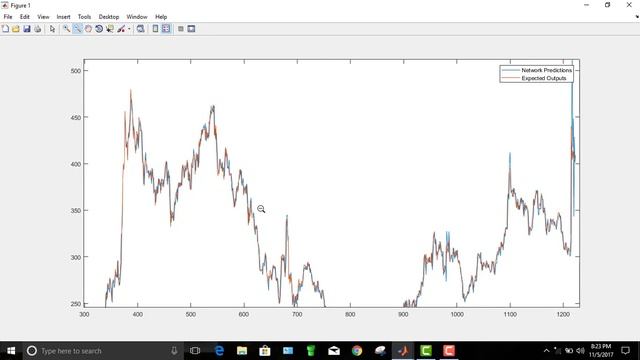Open the Mail app from taskbar
The image size is (640, 360).
pyautogui.click(x=334, y=351)
